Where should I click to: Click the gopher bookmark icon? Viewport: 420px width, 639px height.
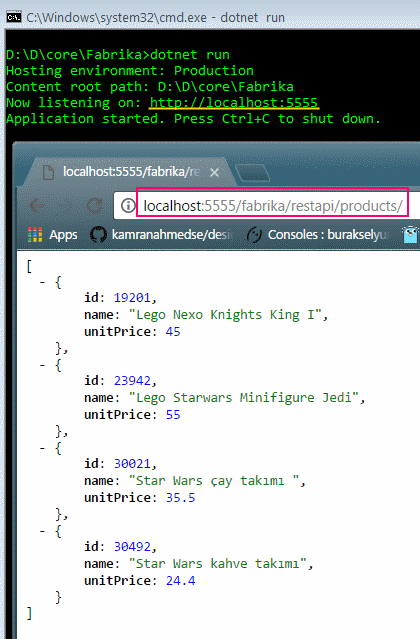(x=410, y=235)
